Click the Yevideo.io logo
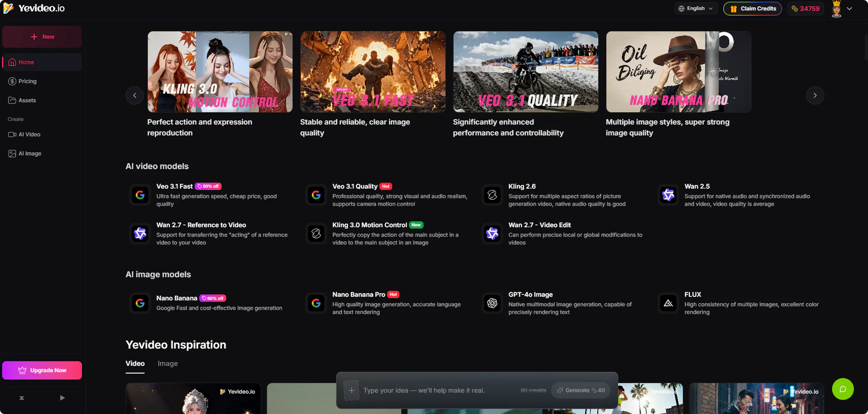Viewport: 868px width, 414px height. (34, 8)
